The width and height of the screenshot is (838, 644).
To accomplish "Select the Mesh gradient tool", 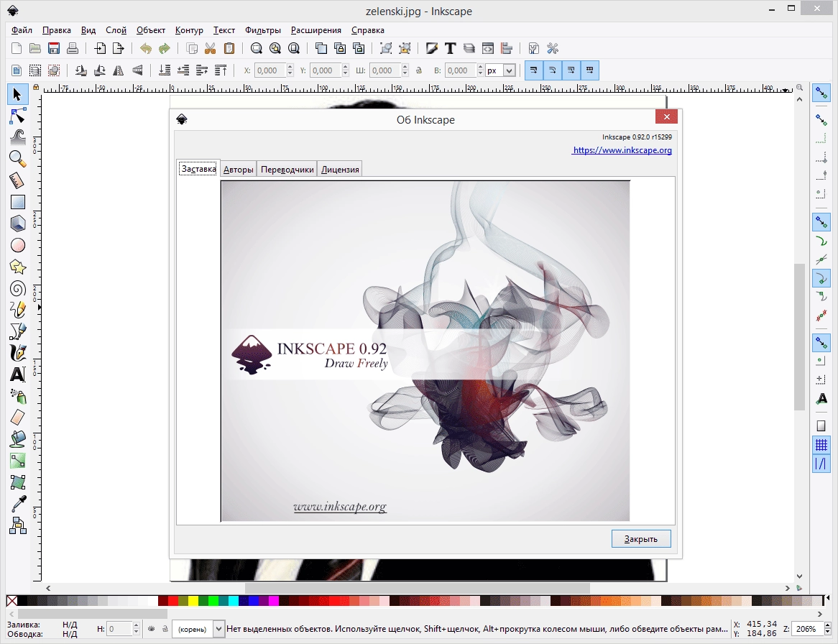I will [18, 482].
